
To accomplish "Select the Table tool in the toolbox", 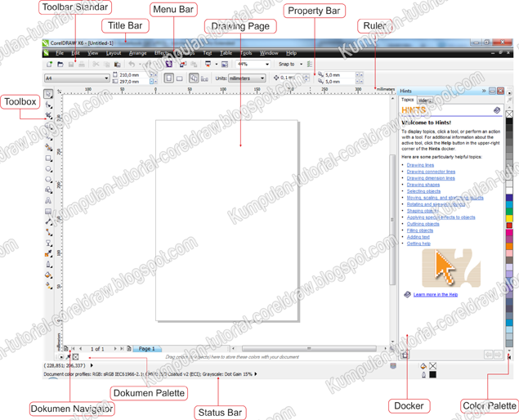I will pos(48,211).
